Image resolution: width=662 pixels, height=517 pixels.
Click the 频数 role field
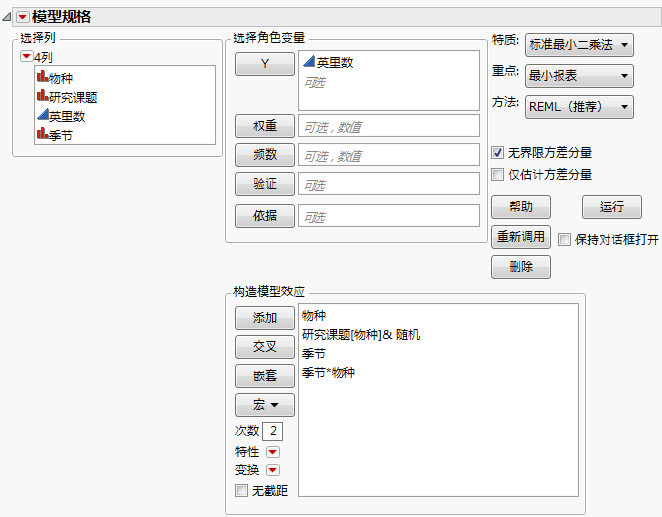coord(389,154)
